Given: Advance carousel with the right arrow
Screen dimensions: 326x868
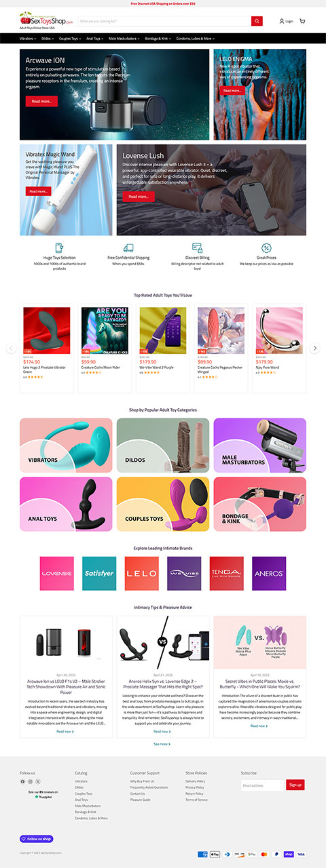Looking at the screenshot, I should [314, 348].
